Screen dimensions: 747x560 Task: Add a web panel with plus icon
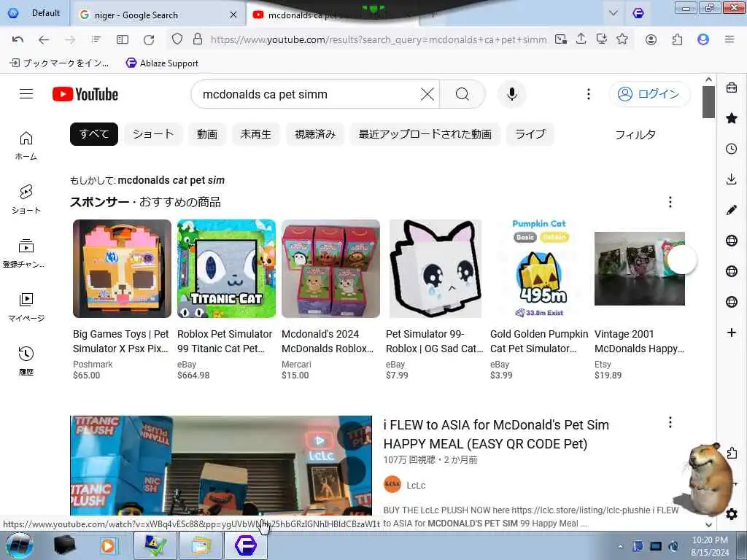pyautogui.click(x=732, y=332)
